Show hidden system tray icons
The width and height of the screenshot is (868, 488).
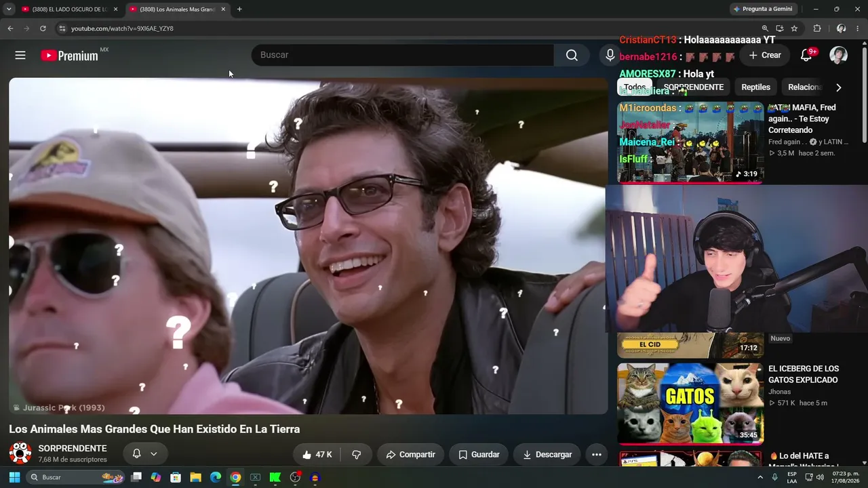pos(760,477)
